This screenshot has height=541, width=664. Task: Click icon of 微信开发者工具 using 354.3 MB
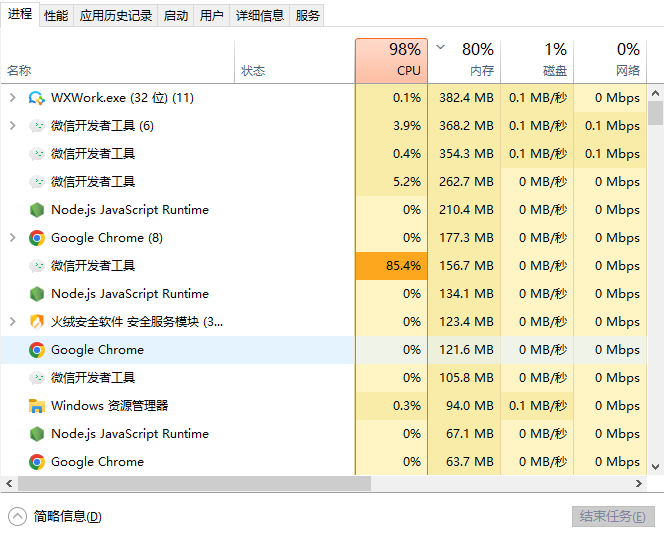click(36, 154)
